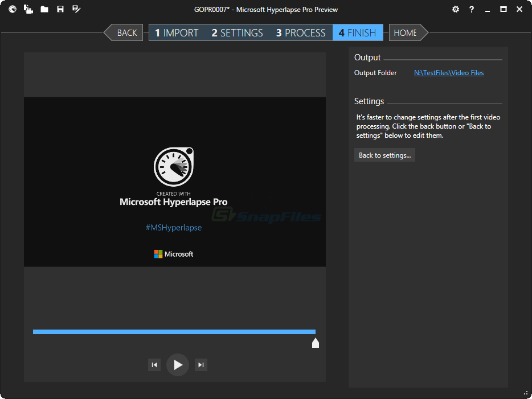Open the N:\TestFiles\Video Files output folder link
This screenshot has width=532, height=399.
449,73
